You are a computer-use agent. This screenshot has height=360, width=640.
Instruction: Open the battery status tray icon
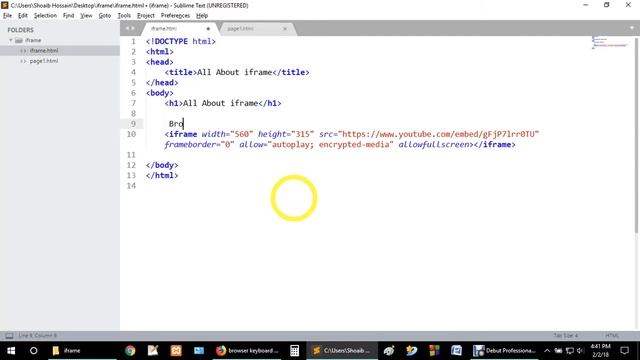pos(558,351)
